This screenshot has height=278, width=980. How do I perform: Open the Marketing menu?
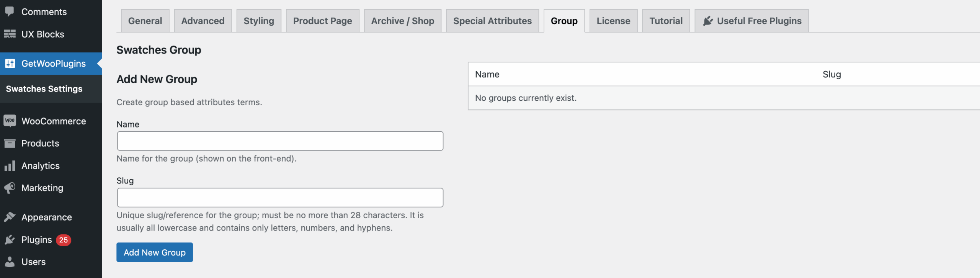(x=51, y=188)
